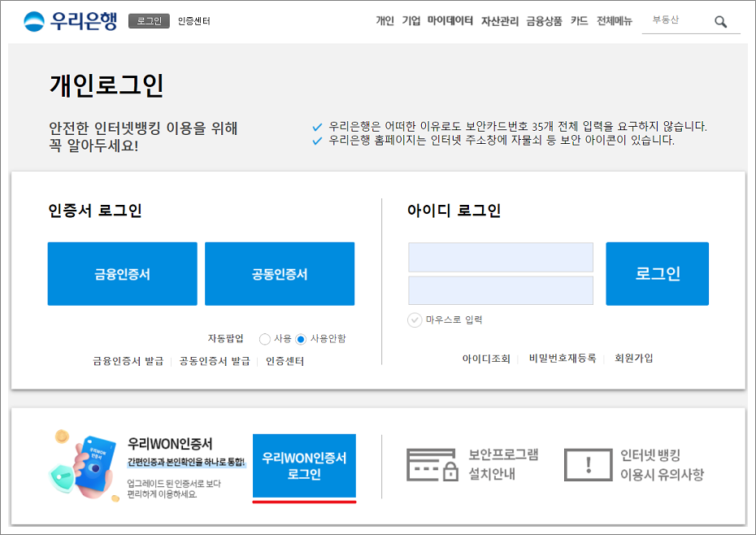The width and height of the screenshot is (756, 535).
Task: Toggle the 마우스로 입력 checkbox
Action: click(x=415, y=320)
